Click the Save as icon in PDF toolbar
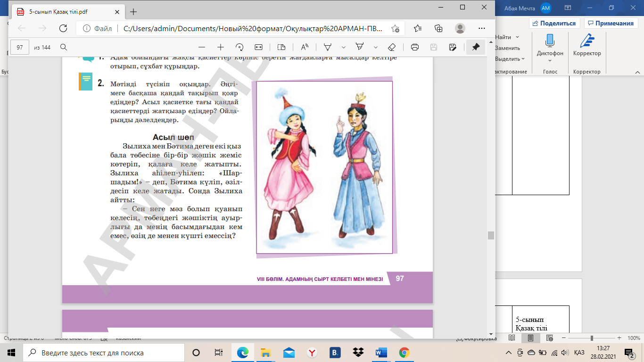 (453, 47)
